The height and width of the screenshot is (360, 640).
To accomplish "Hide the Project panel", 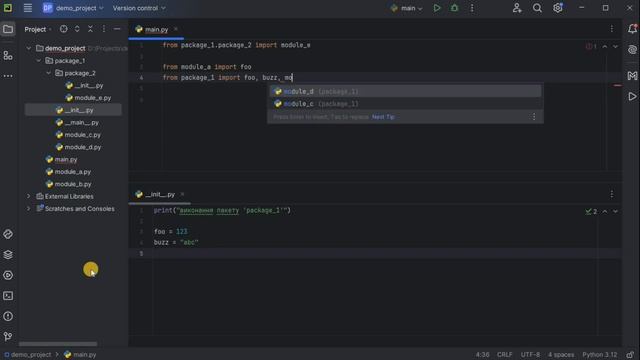I will click(117, 29).
